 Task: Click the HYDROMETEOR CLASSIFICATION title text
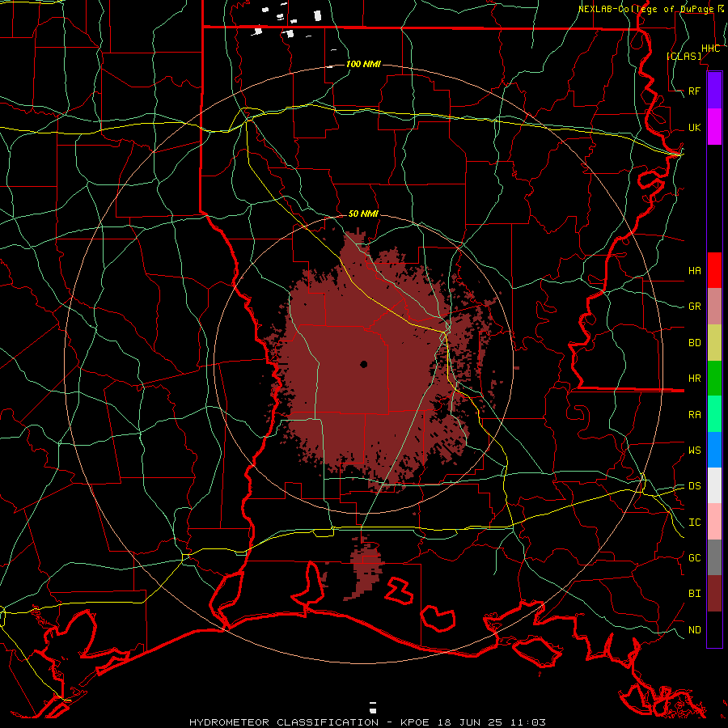coord(284,722)
